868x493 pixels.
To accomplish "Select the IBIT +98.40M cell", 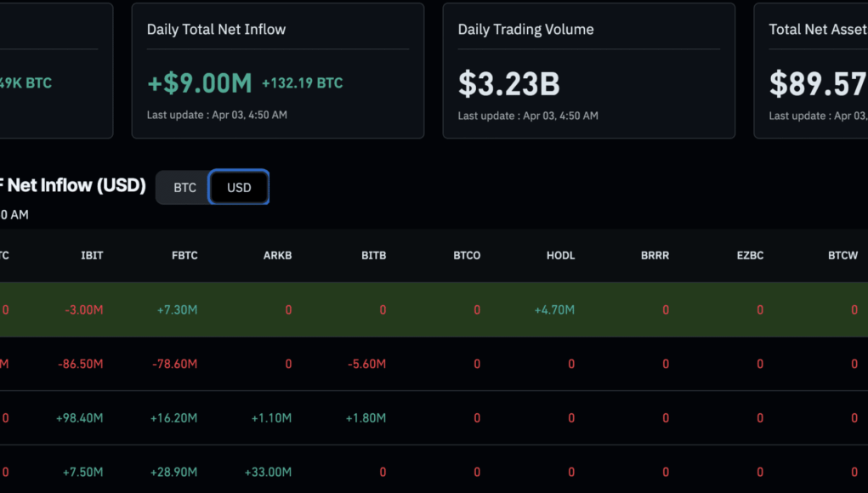I will click(80, 418).
